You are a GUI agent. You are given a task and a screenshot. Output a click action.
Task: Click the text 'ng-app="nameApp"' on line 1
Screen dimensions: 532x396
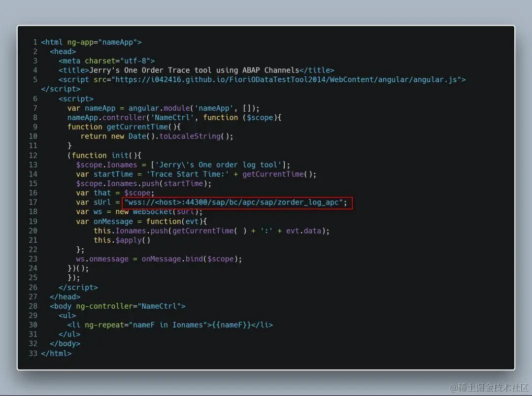[102, 42]
